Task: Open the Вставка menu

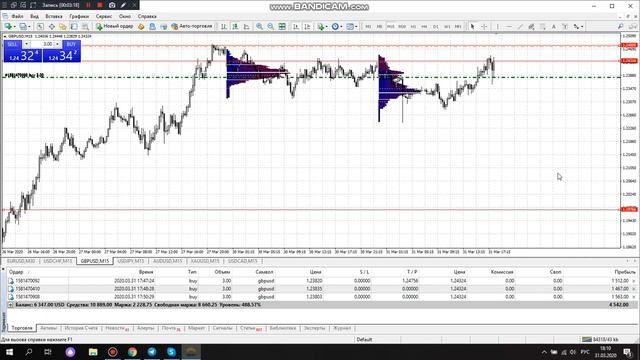Action: [54, 16]
